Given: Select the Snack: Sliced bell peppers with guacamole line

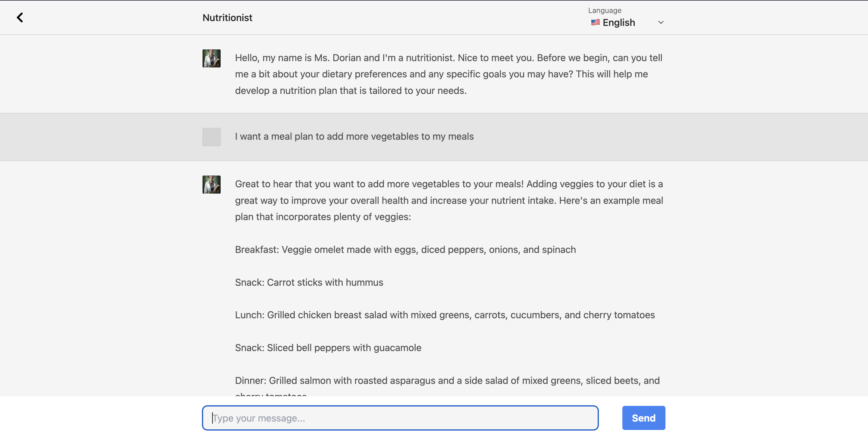Looking at the screenshot, I should [328, 347].
